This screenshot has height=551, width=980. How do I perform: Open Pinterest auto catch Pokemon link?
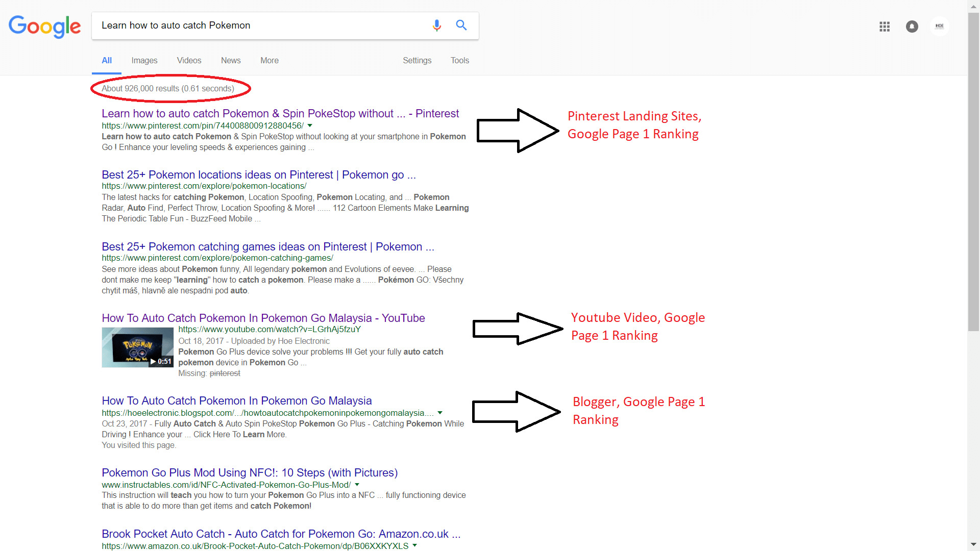click(x=280, y=114)
